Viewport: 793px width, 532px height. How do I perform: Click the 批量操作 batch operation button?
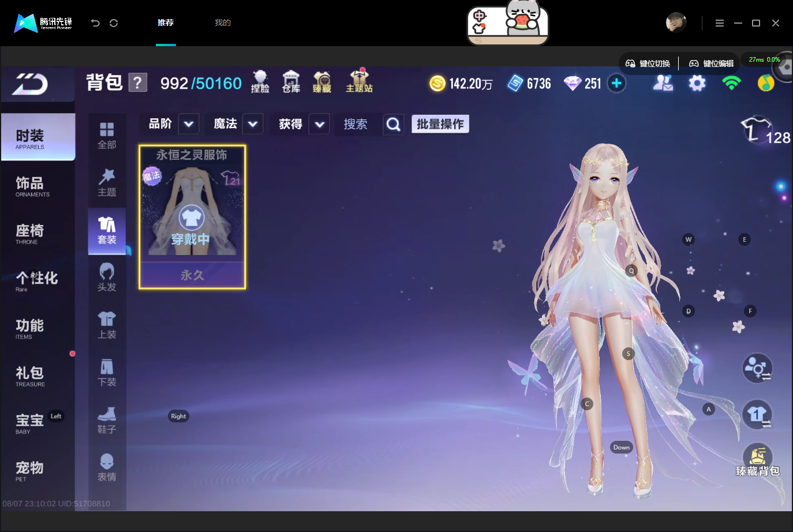click(x=440, y=124)
